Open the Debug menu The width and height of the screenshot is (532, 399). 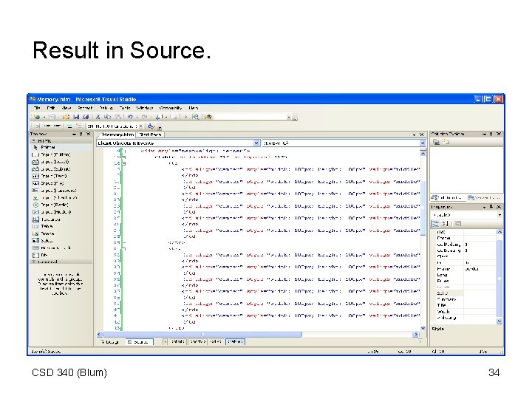click(x=106, y=108)
